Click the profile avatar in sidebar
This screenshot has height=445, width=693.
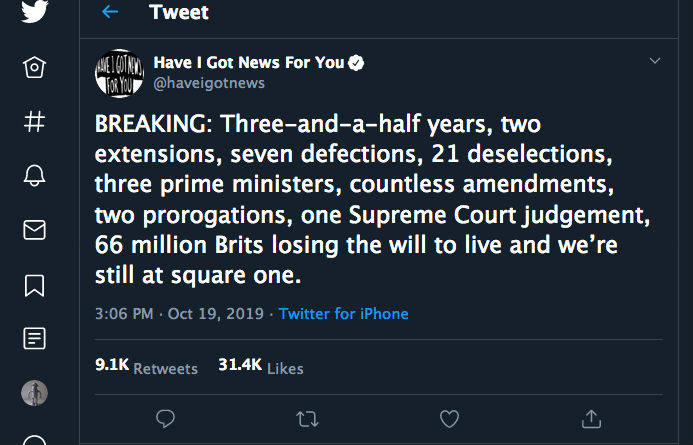pos(34,394)
